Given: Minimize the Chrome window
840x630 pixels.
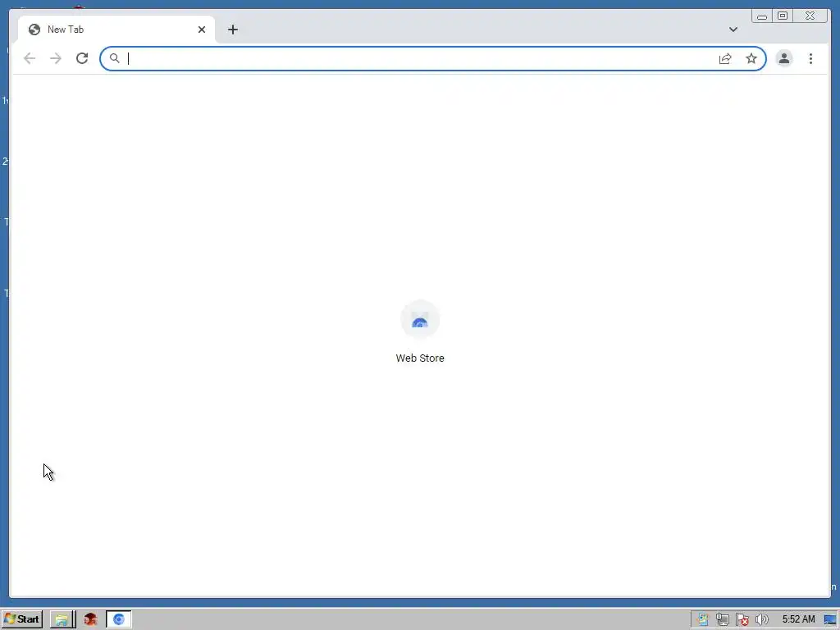Looking at the screenshot, I should point(762,16).
